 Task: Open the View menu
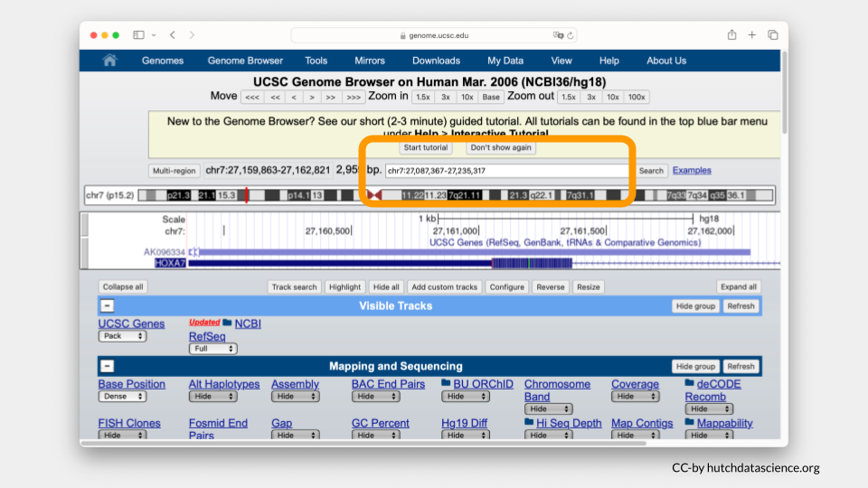click(561, 61)
